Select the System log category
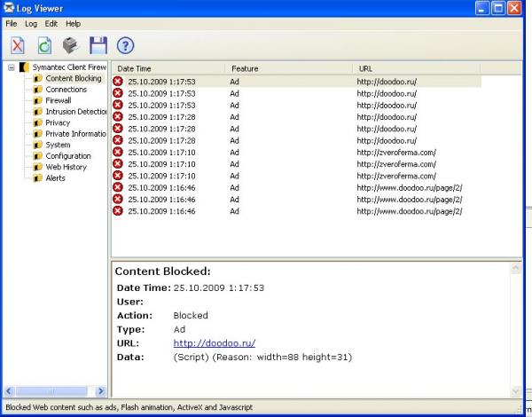 point(58,145)
